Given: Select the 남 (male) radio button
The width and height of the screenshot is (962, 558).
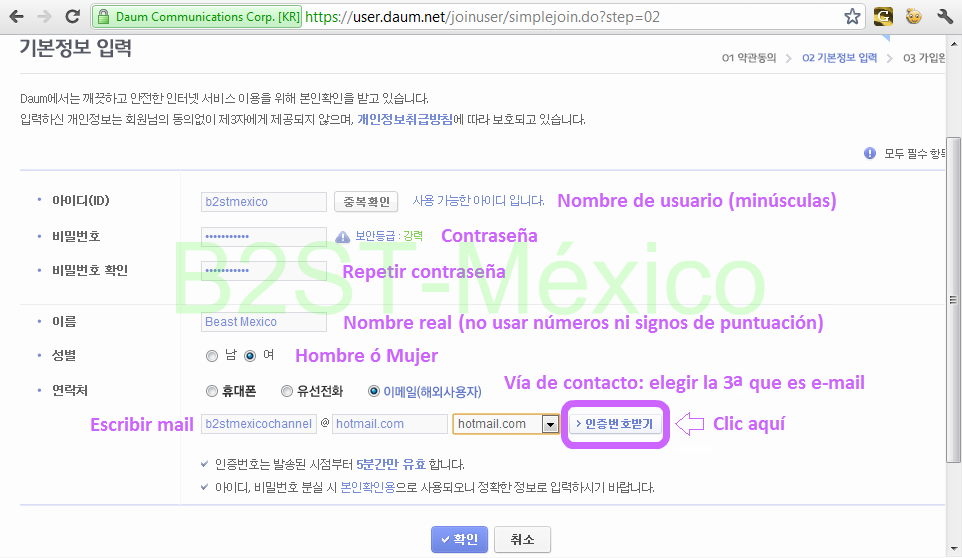Looking at the screenshot, I should 212,356.
